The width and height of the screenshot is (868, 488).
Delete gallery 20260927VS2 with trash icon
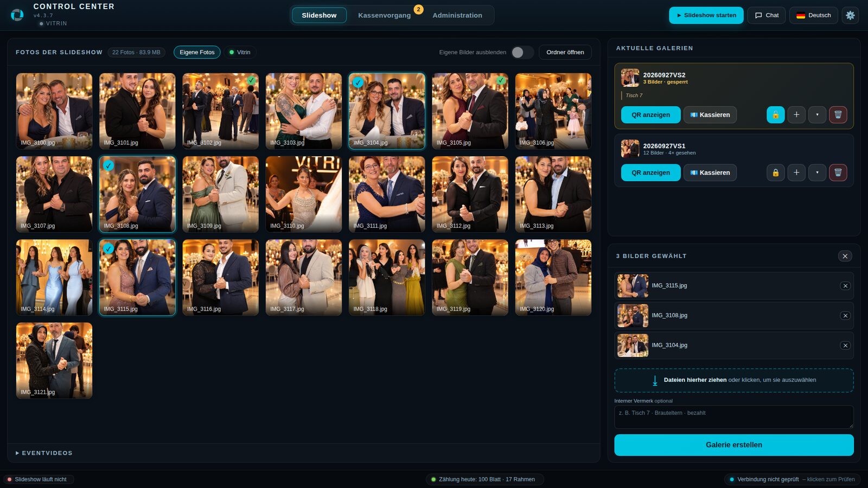838,115
